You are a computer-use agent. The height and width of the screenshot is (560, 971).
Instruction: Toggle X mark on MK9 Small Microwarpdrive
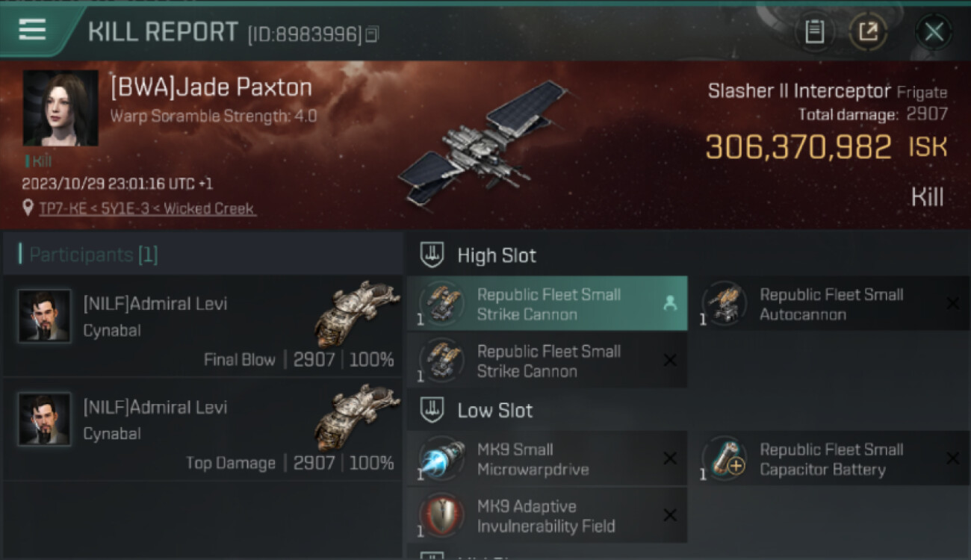[x=670, y=459]
